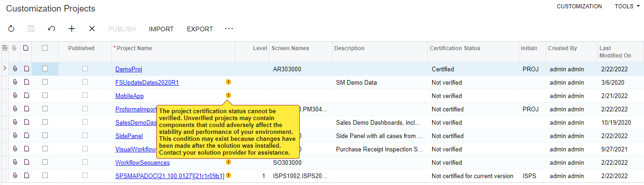Click warning icon beside SPSMAPADOC project

point(228,175)
